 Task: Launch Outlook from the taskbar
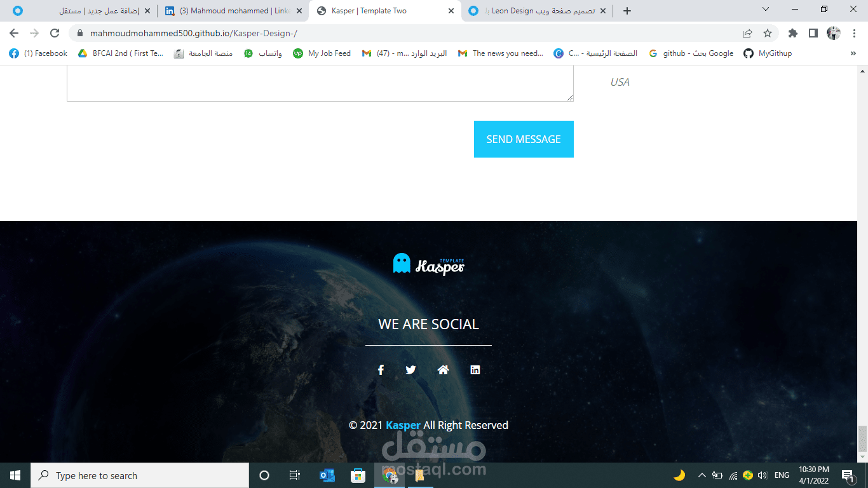click(x=327, y=475)
